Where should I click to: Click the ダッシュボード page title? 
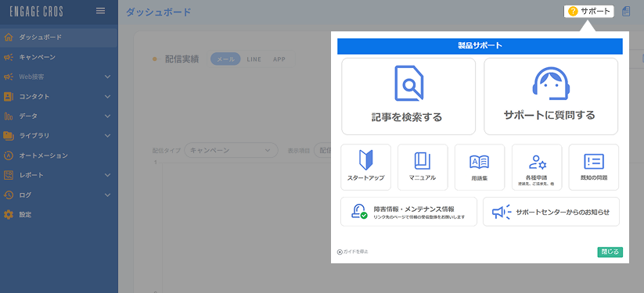coord(159,12)
